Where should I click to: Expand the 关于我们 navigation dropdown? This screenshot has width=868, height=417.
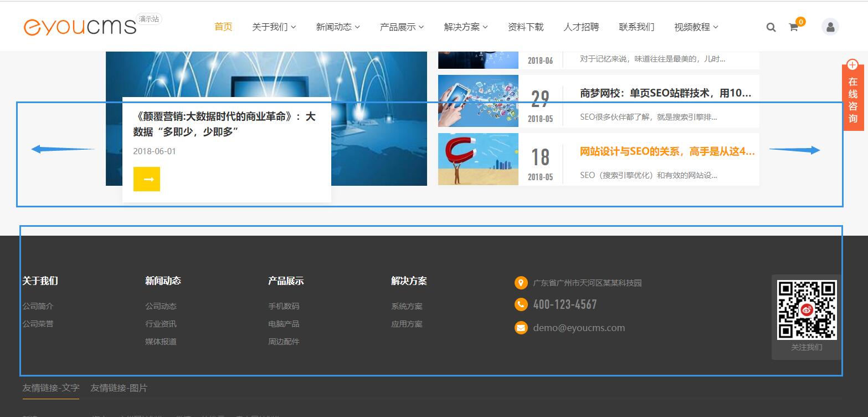(274, 27)
